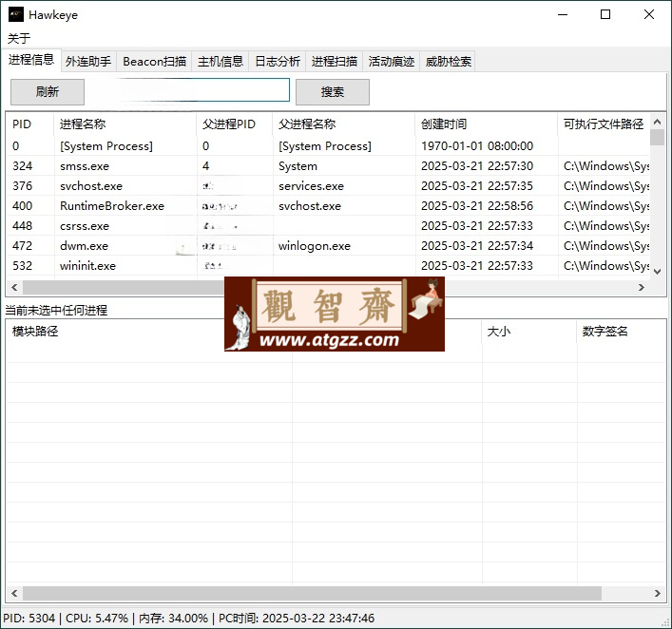
Task: Sort by the 进程名称 column header
Action: [125, 124]
